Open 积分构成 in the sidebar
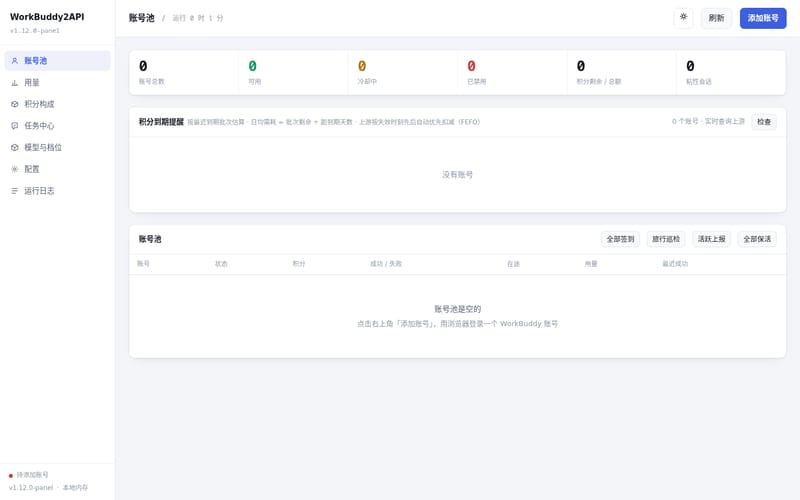 (57, 104)
